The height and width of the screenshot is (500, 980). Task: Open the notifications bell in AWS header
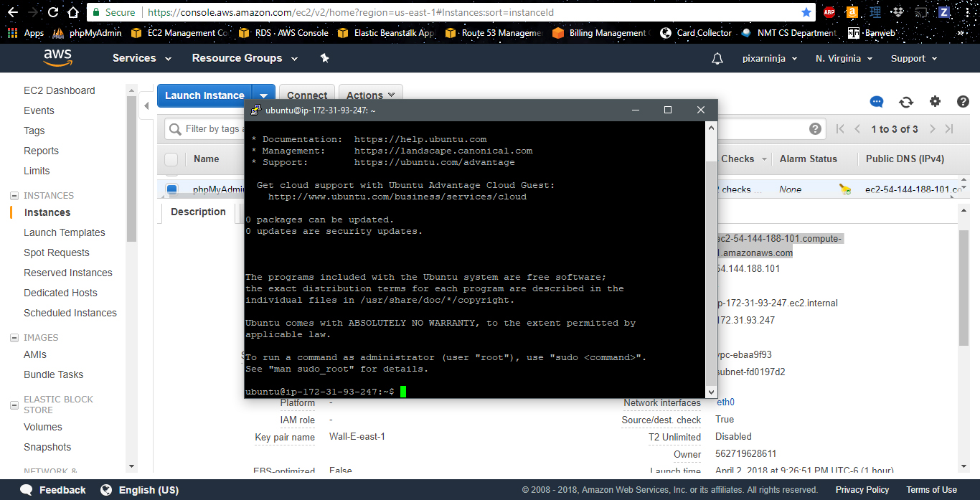[x=717, y=59]
